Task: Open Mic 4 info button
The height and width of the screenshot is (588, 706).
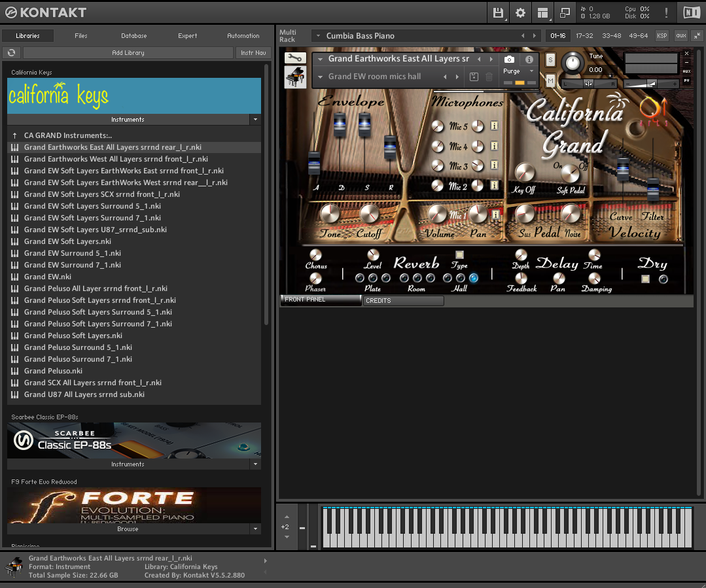Action: [494, 145]
